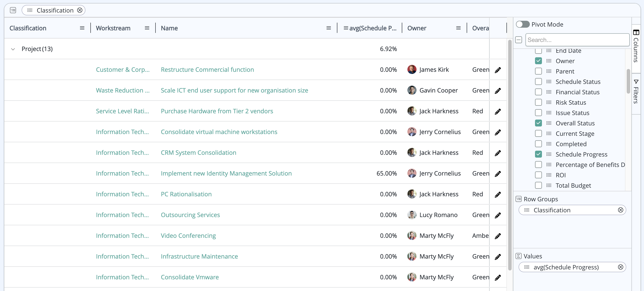Enable Current Stage column

pos(538,133)
